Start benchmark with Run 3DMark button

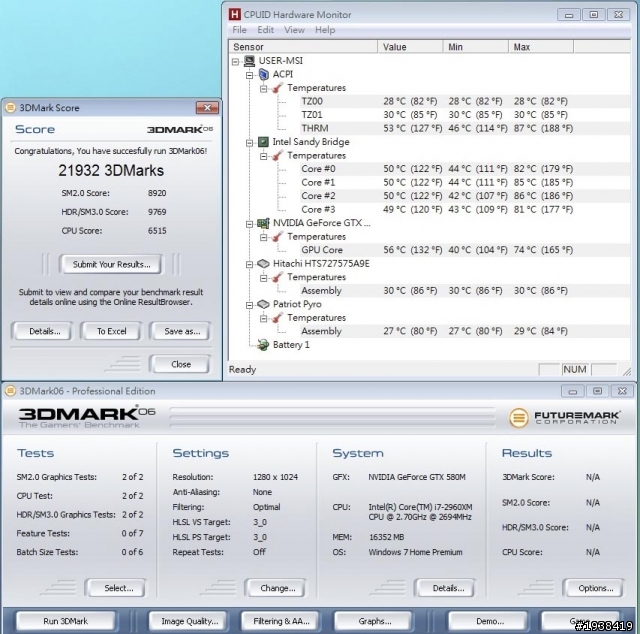pos(65,621)
